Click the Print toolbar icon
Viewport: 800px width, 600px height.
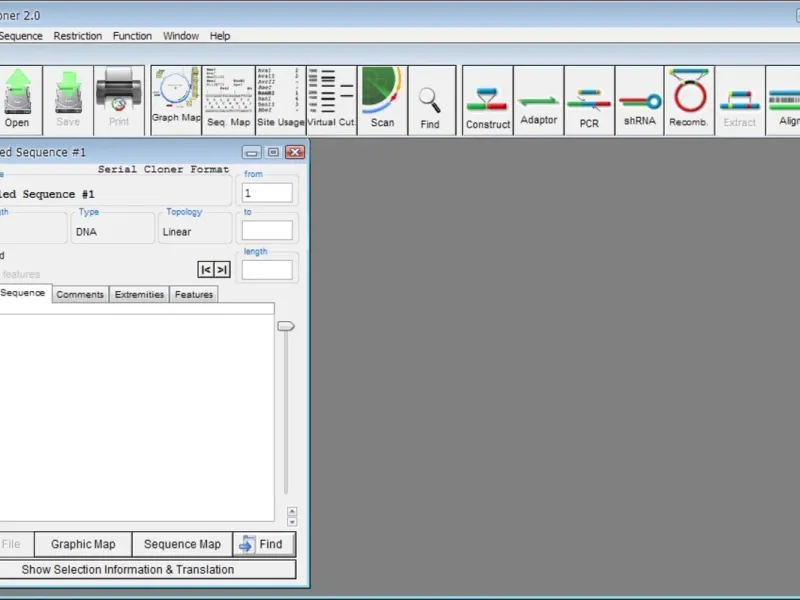pos(119,99)
